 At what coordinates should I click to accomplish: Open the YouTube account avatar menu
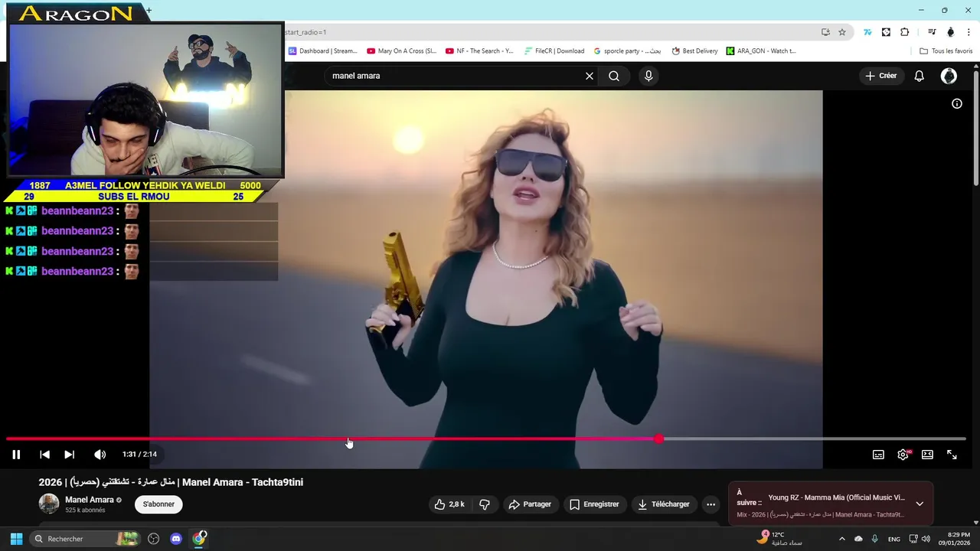pos(949,76)
